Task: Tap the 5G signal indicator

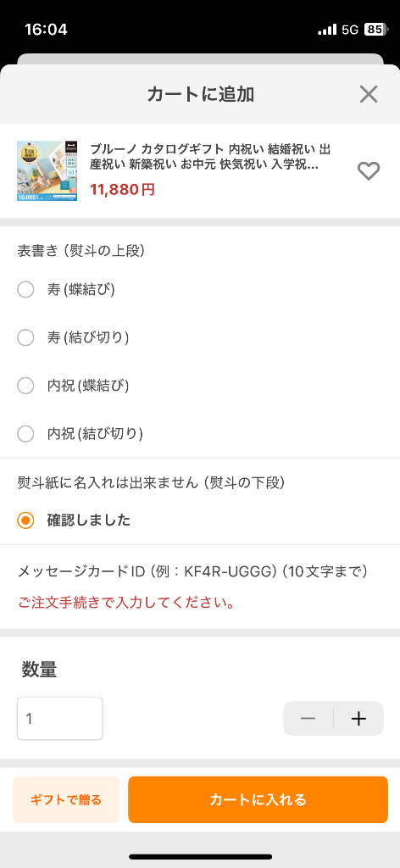Action: click(x=350, y=30)
